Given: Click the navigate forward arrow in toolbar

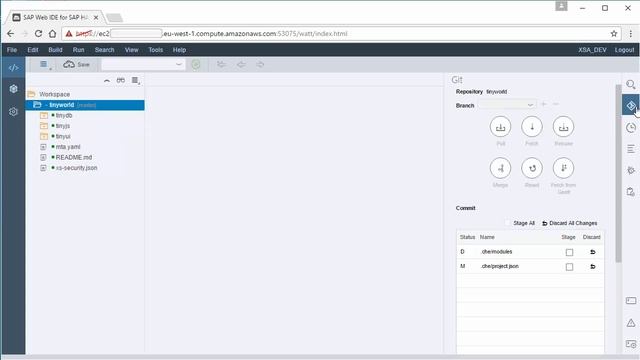Looking at the screenshot, I should (260, 64).
